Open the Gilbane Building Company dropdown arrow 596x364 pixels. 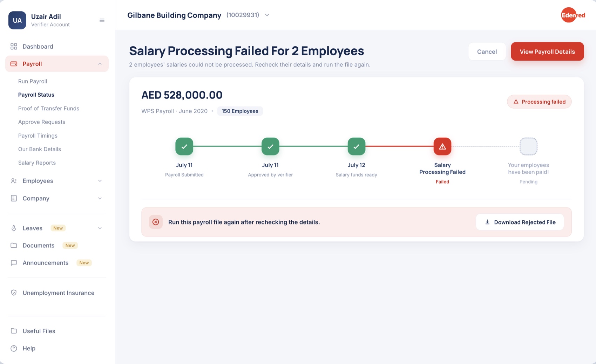(267, 15)
